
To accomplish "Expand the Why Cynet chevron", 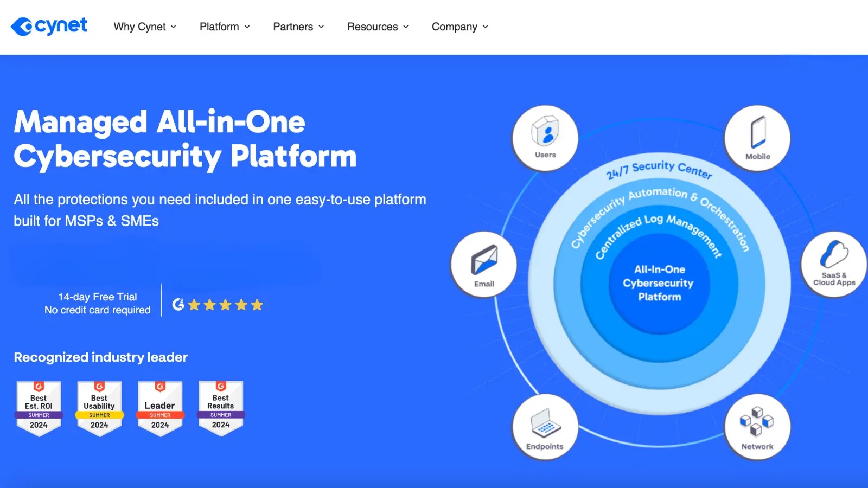I will pyautogui.click(x=174, y=27).
